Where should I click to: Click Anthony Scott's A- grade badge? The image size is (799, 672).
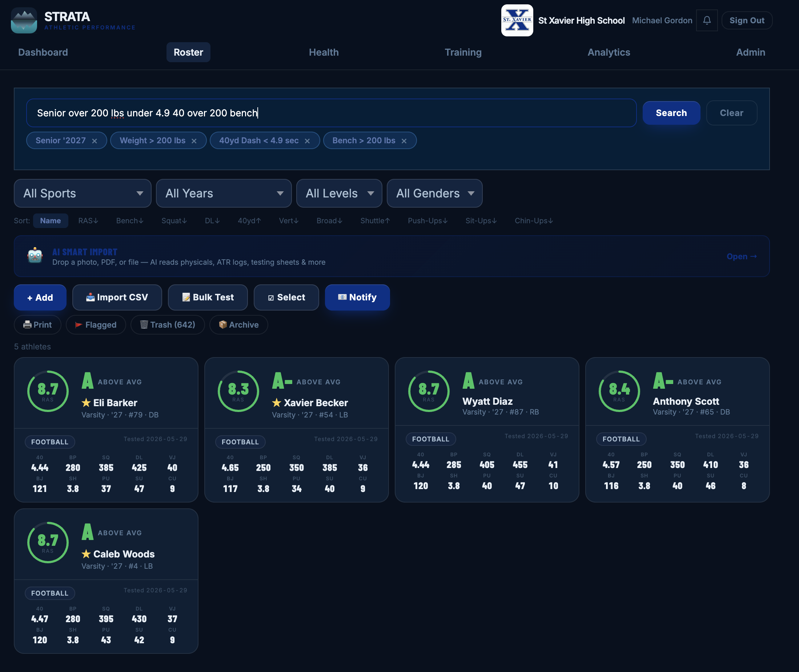pyautogui.click(x=663, y=381)
